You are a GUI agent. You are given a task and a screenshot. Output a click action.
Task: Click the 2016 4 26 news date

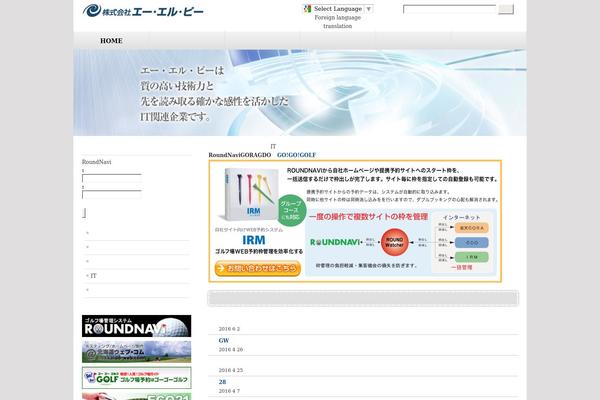[x=231, y=349]
